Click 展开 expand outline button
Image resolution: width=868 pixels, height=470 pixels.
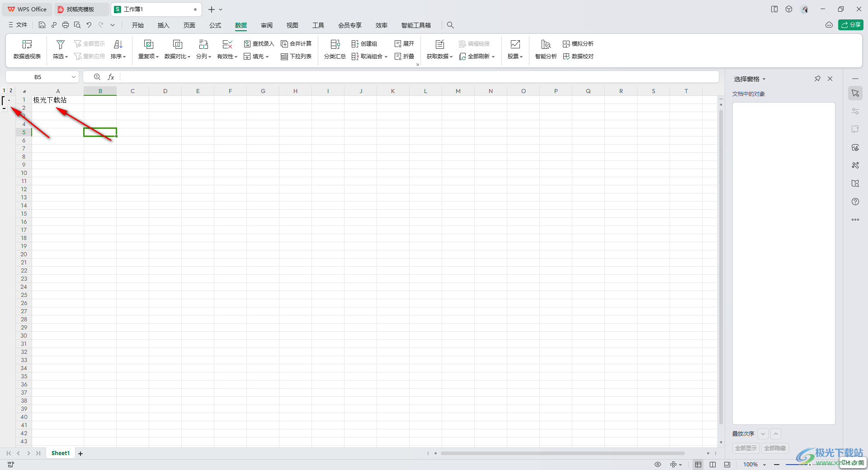[404, 44]
